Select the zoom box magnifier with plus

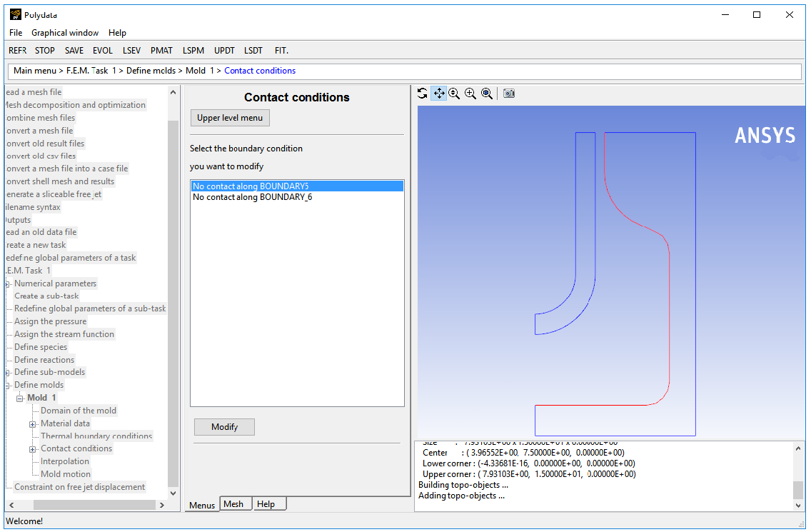470,93
